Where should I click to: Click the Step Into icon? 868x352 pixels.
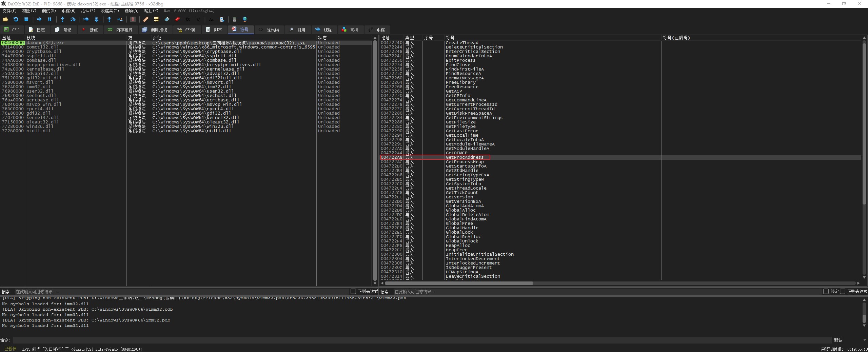62,19
